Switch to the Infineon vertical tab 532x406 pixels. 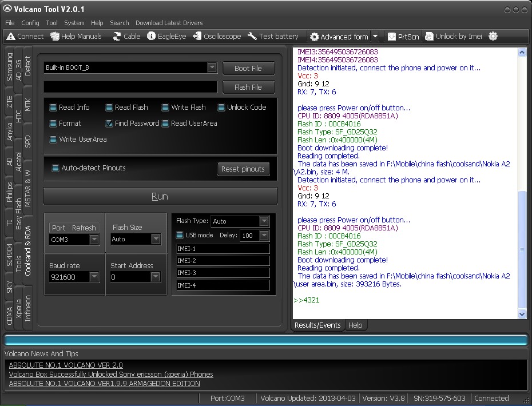[x=28, y=308]
